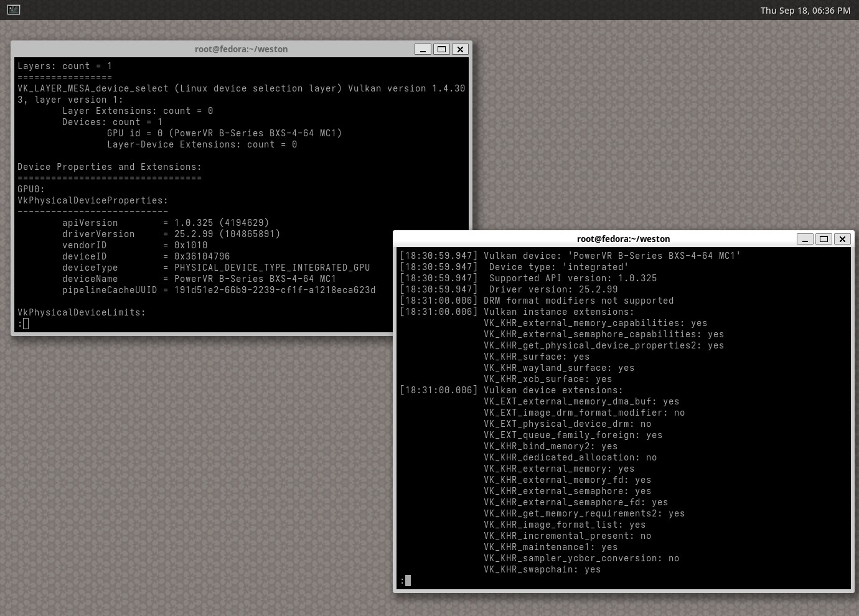Viewport: 859px width, 616px height.
Task: Minimize the terminal showing VkPhysicalDeviceProperties
Action: pyautogui.click(x=423, y=49)
